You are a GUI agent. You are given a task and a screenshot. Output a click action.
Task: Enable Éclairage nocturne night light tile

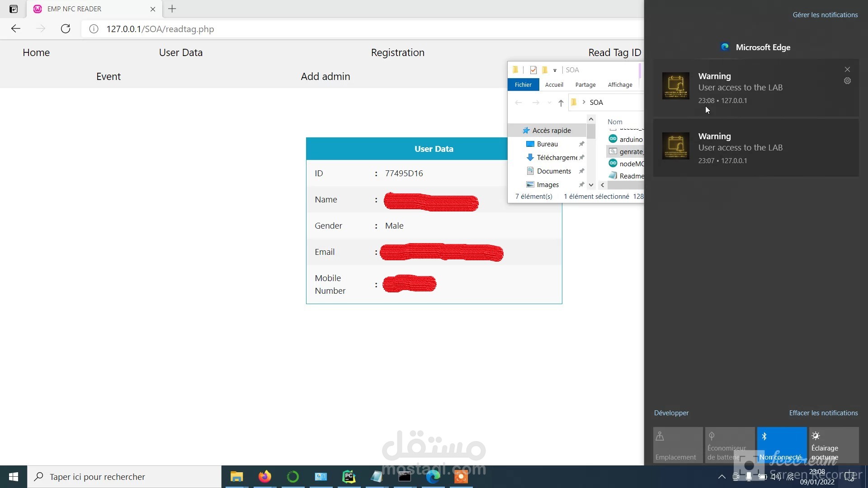click(x=833, y=445)
